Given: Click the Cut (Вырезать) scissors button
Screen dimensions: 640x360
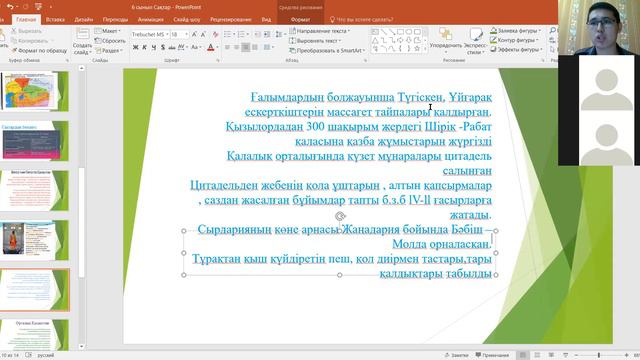Looking at the screenshot, I should [26, 31].
